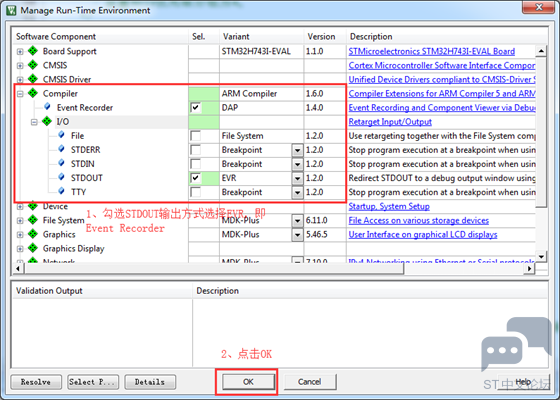Click the Sel. column header
Image resolution: width=560 pixels, height=400 pixels.
tap(204, 36)
